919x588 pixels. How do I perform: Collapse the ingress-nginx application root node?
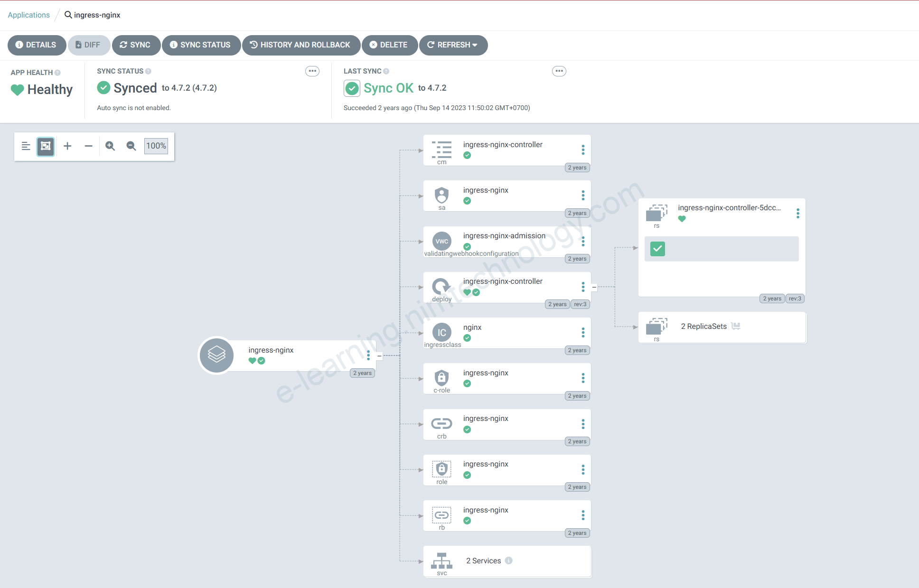[379, 355]
